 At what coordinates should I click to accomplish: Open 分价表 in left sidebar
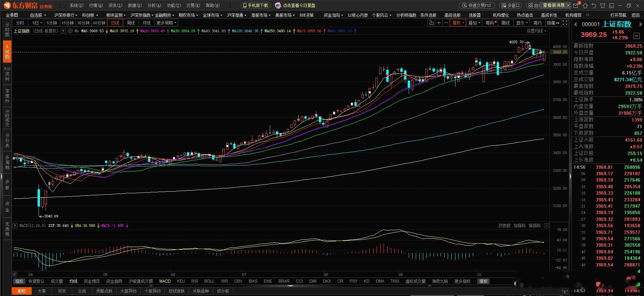point(7,140)
